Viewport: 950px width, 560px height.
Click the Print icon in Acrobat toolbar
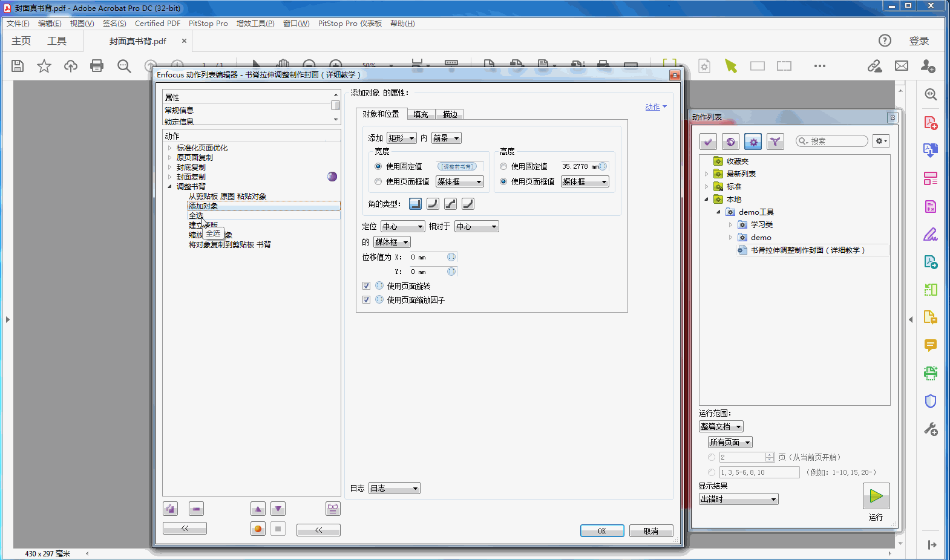coord(97,66)
